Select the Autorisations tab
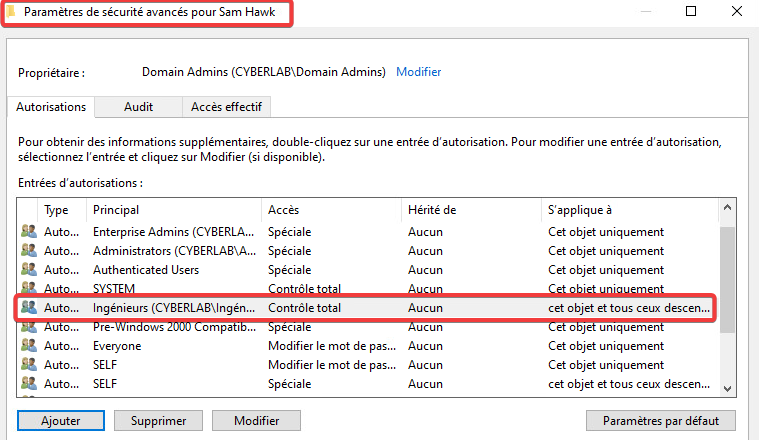Viewport: 759px width, 440px height. coord(51,106)
